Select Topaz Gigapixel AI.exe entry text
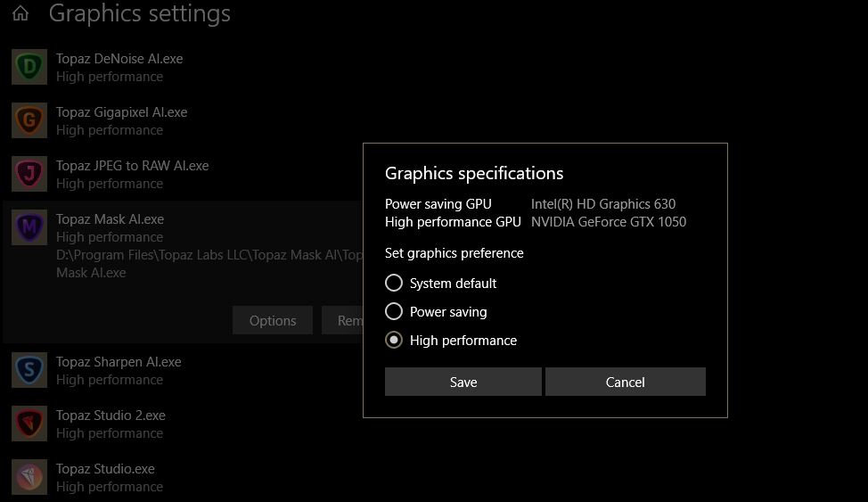The width and height of the screenshot is (868, 502). [x=122, y=112]
